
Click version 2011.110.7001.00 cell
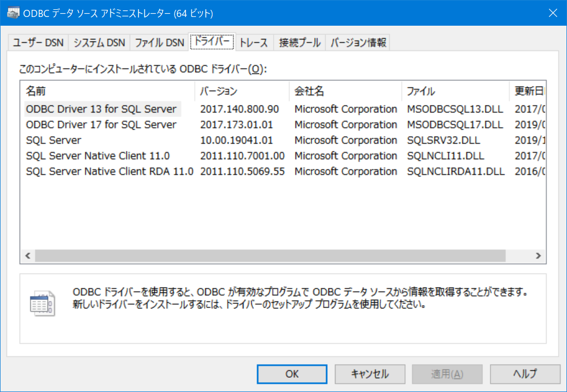point(242,156)
